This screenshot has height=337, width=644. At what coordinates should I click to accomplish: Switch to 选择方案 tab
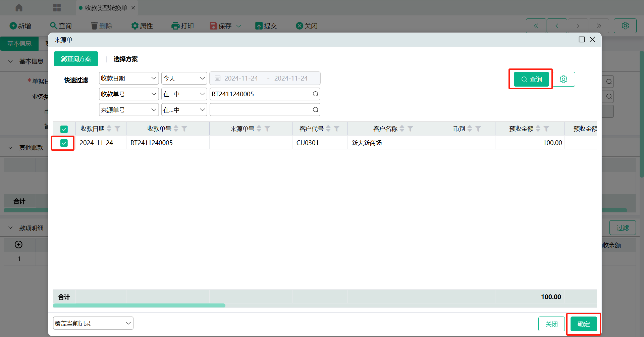tap(125, 59)
